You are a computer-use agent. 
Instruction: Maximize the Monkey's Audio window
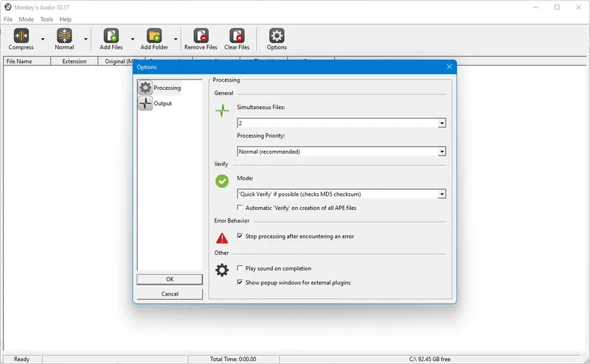(557, 7)
